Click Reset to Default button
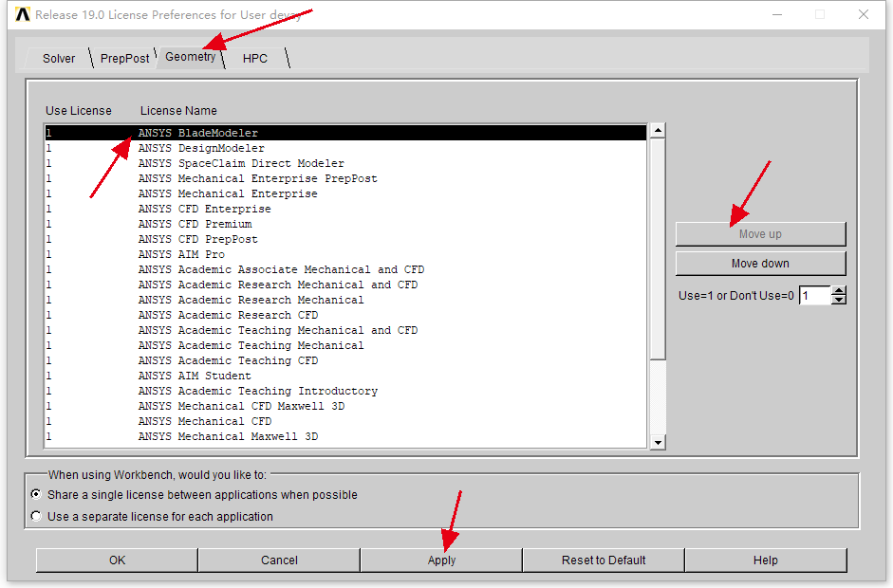Image resolution: width=893 pixels, height=588 pixels. click(x=604, y=560)
